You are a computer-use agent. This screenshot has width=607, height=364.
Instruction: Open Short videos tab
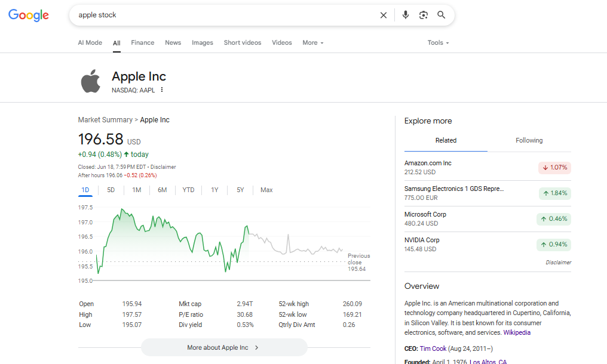[243, 42]
